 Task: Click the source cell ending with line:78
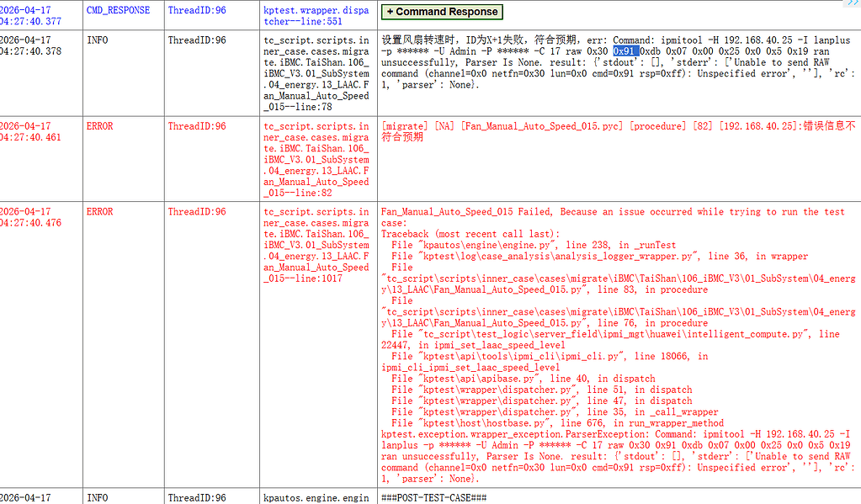316,73
